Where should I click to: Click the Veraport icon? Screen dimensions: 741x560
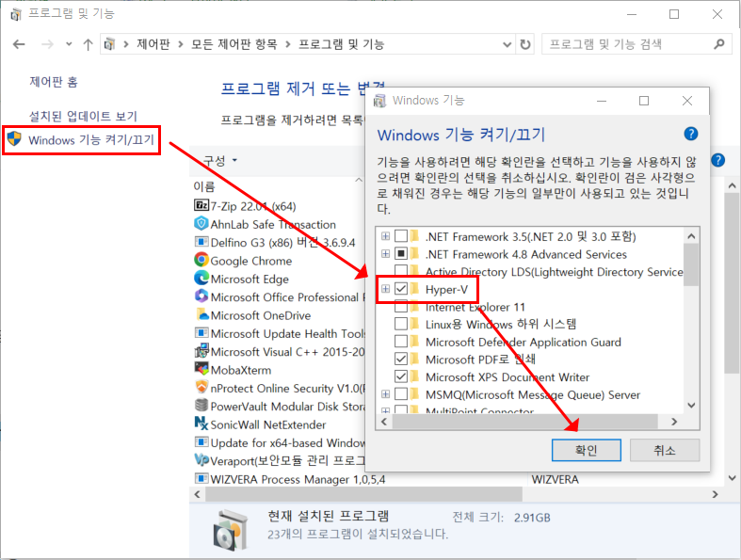click(201, 460)
